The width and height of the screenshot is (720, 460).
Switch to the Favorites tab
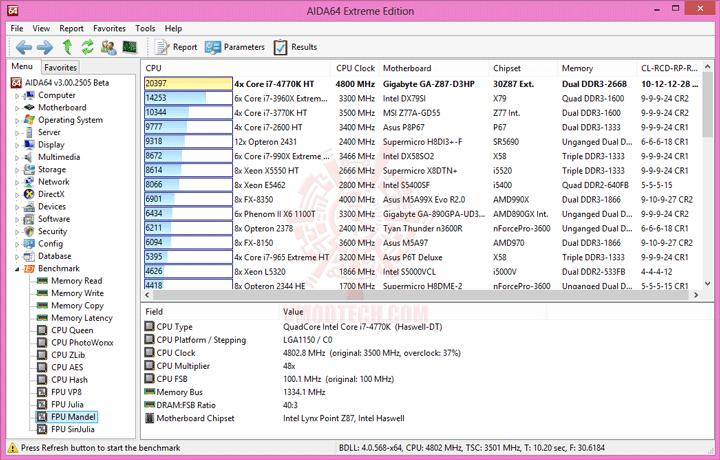pos(60,67)
